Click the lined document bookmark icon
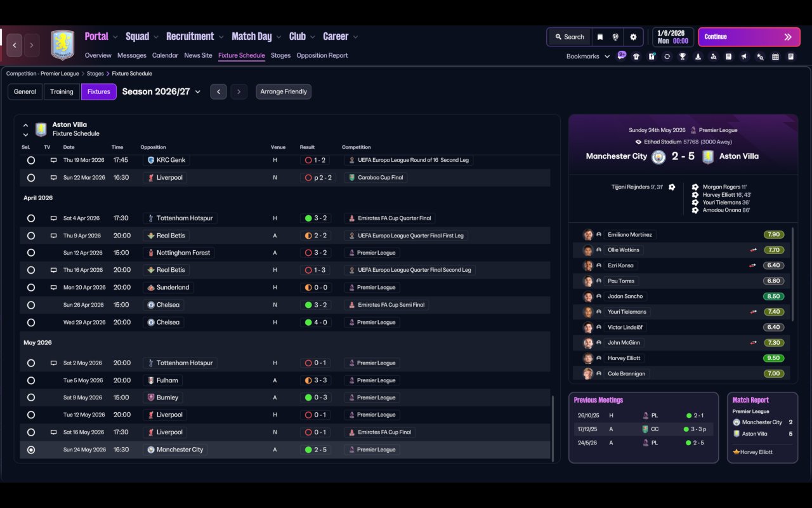The image size is (812, 508). pos(729,57)
